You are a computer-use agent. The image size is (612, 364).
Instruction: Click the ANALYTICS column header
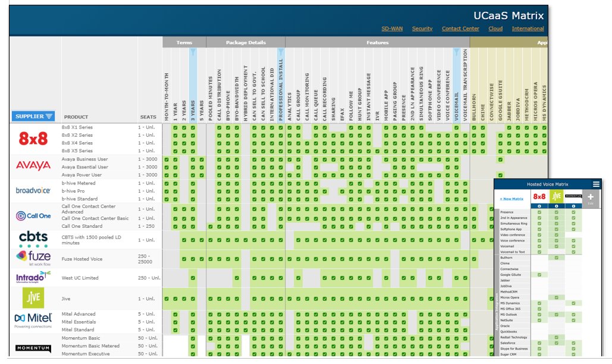(290, 106)
